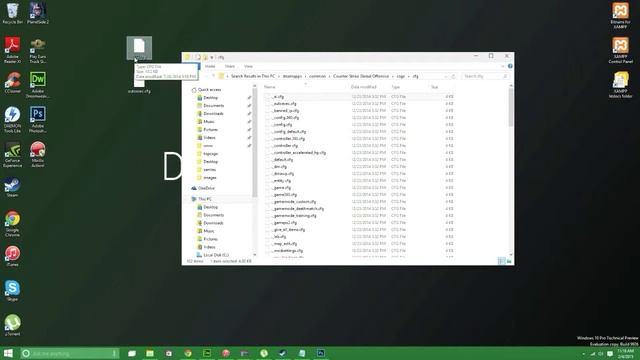Select the Euro Truck Simulator desktop shortcut
Screen dimensions: 640x360
[38, 50]
